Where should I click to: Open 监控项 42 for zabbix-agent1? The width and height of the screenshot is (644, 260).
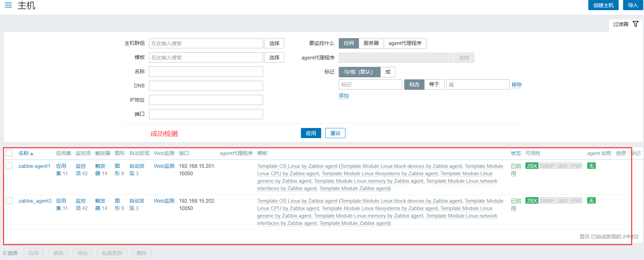pyautogui.click(x=81, y=170)
